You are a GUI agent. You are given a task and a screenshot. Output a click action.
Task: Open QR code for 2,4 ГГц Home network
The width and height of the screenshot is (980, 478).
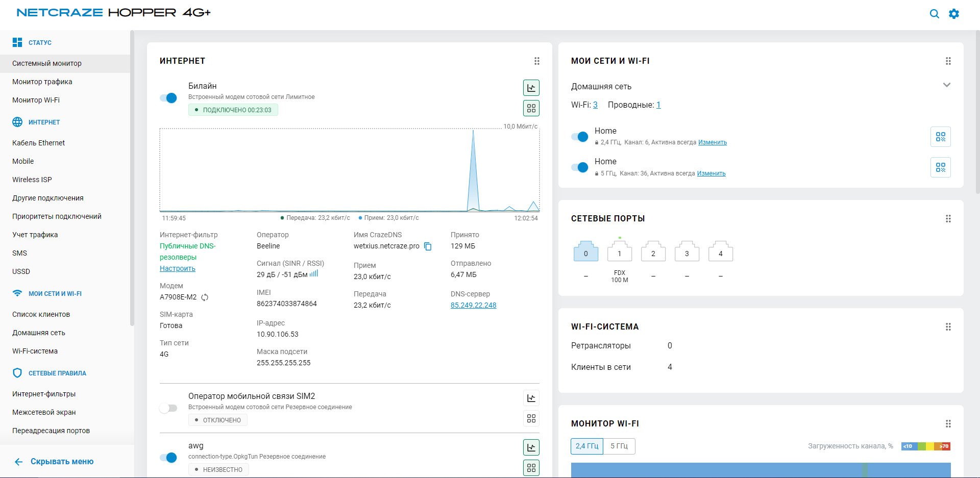point(940,137)
